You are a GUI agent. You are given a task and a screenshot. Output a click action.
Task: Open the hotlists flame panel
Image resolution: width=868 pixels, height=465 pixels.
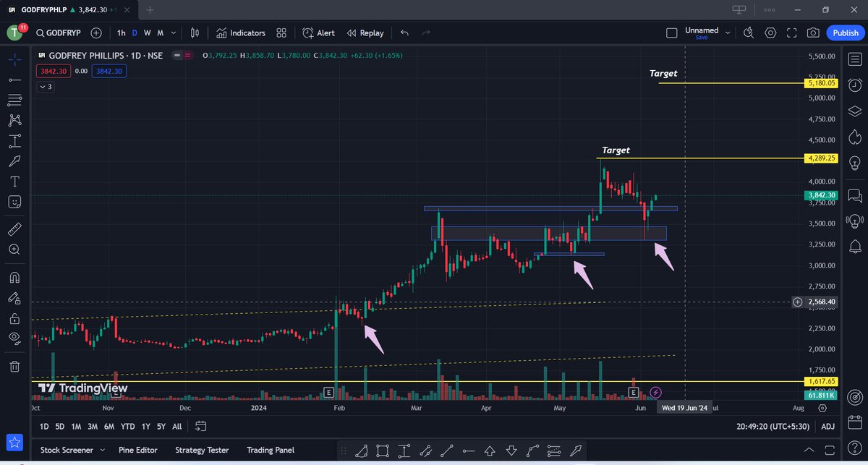[x=854, y=137]
